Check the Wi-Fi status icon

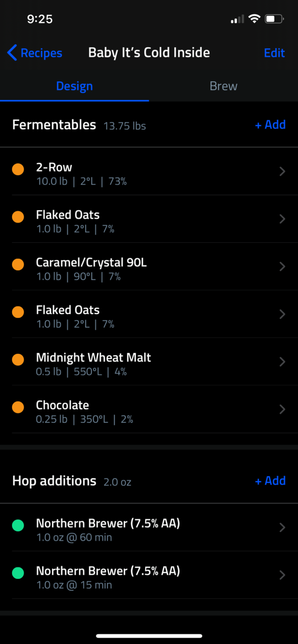pos(255,19)
